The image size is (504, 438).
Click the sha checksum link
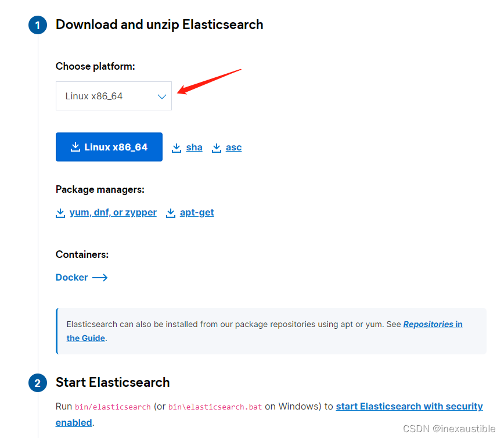pos(194,148)
